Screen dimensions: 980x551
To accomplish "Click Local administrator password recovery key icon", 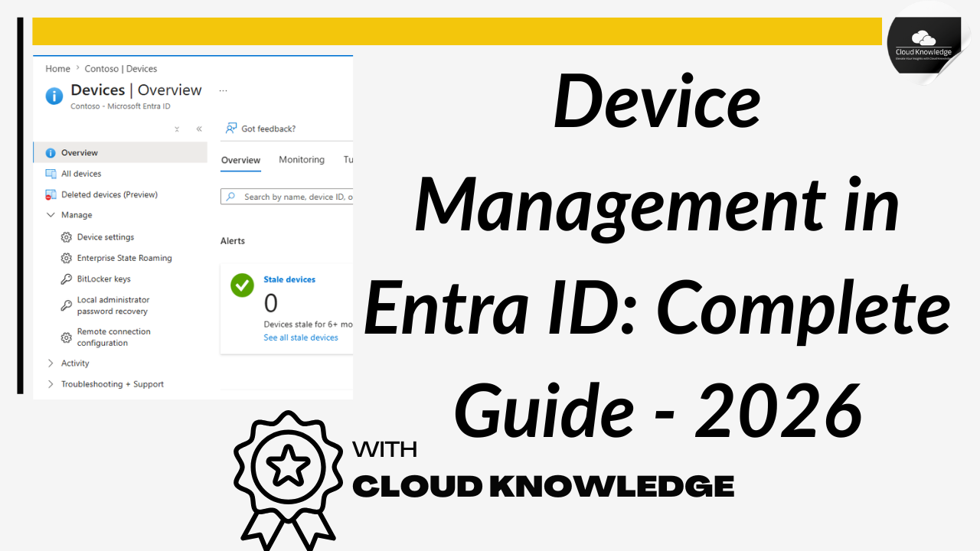I will 67,305.
